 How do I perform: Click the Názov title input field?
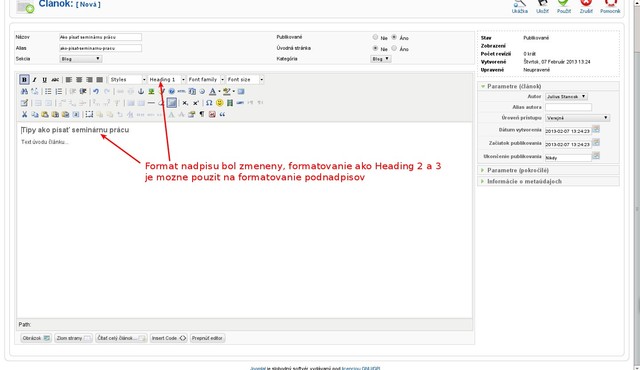(x=100, y=37)
